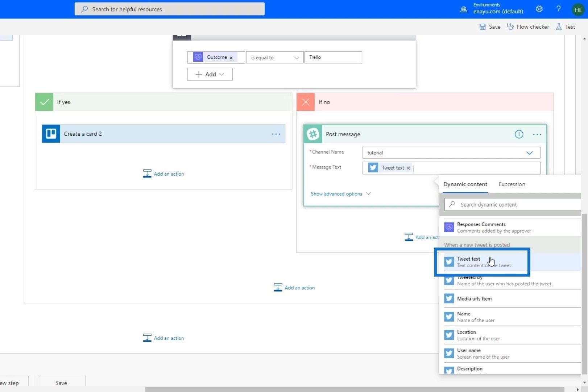Remove the Outcome token from condition
The height and width of the screenshot is (392, 588).
231,58
